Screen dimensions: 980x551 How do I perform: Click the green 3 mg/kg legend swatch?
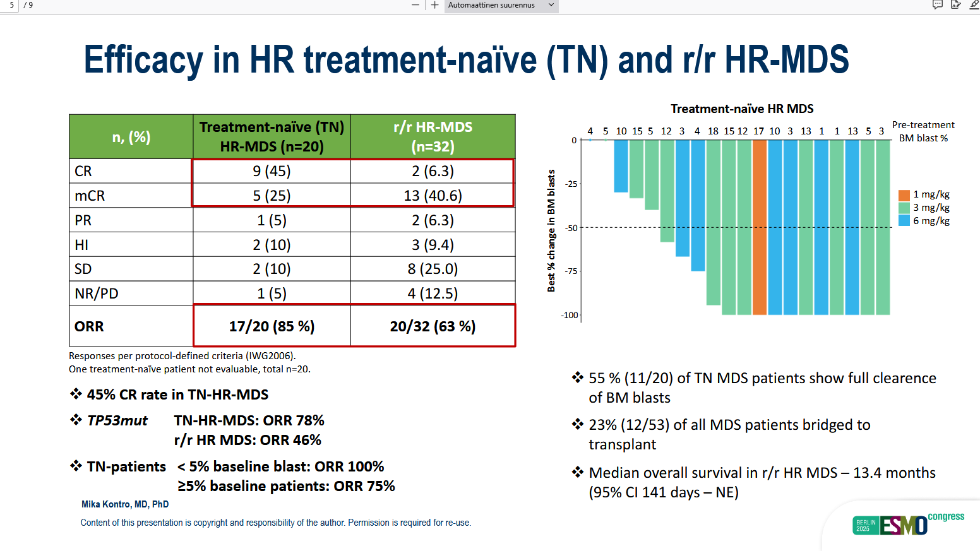point(904,208)
